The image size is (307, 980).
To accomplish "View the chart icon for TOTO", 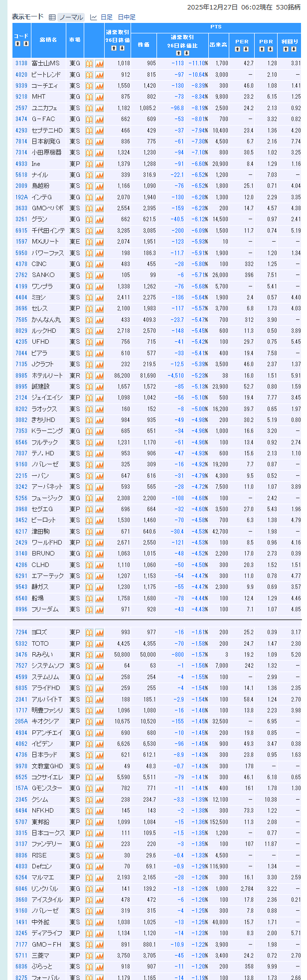I will point(99,644).
